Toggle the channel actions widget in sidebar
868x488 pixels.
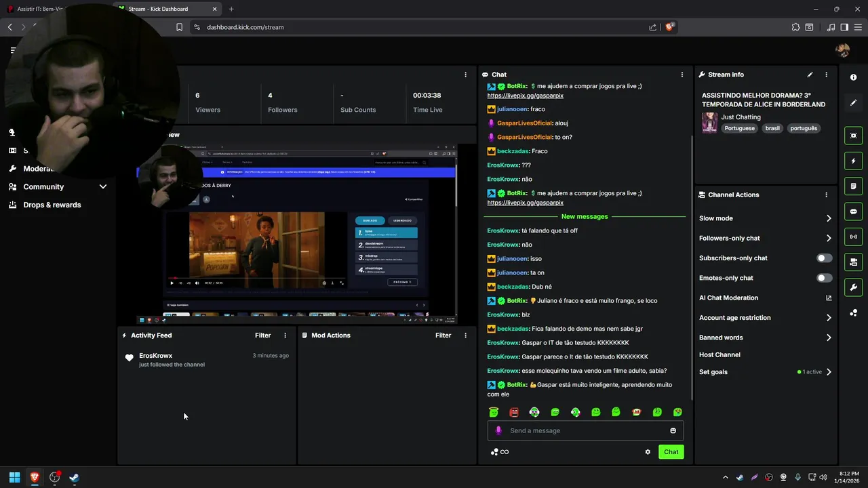pos(853,262)
